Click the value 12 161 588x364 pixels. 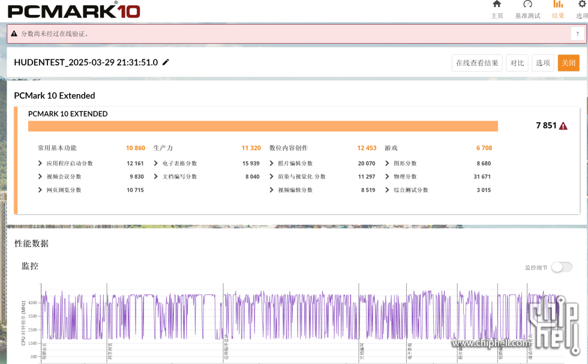[x=135, y=164]
